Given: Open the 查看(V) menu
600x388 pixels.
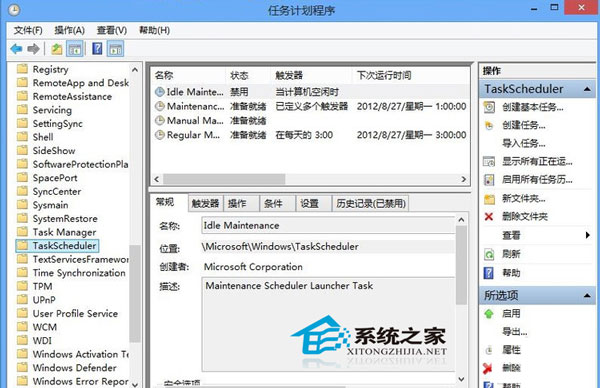Looking at the screenshot, I should 111,30.
